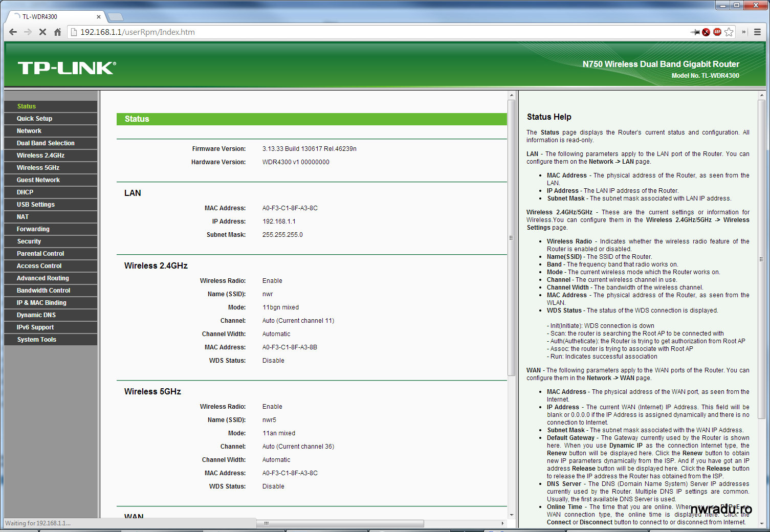Click the browser back arrow
The image size is (770, 532).
coord(13,32)
